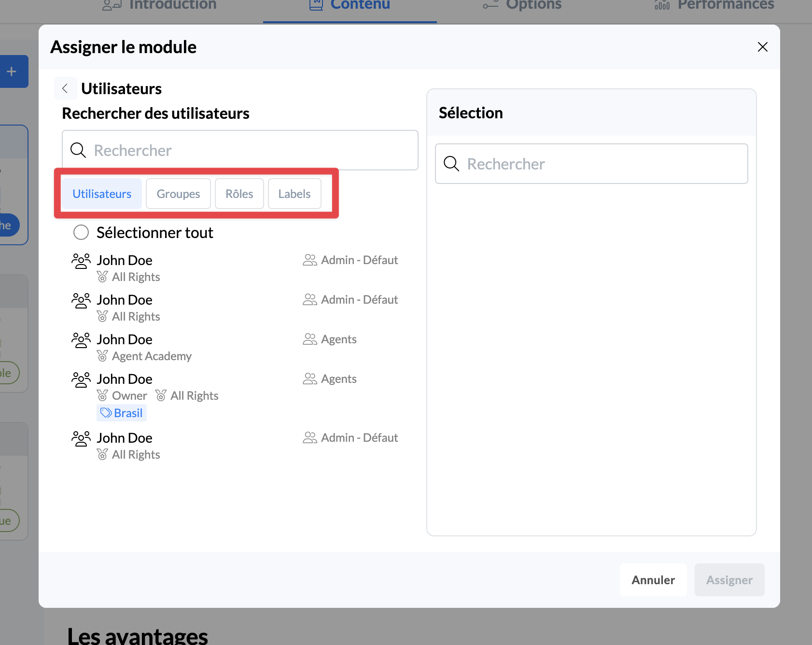Select the John Doe with Agent Academy role
The width and height of the screenshot is (812, 645).
pos(125,339)
